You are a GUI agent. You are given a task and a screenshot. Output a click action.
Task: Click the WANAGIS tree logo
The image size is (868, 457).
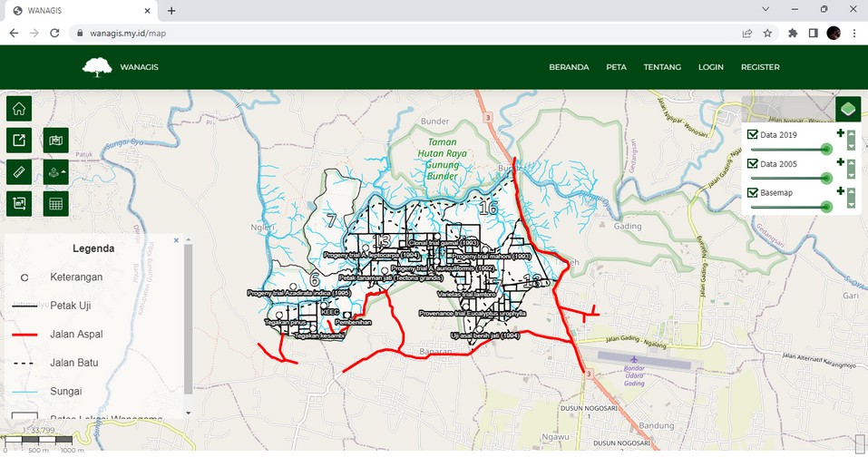coord(97,67)
